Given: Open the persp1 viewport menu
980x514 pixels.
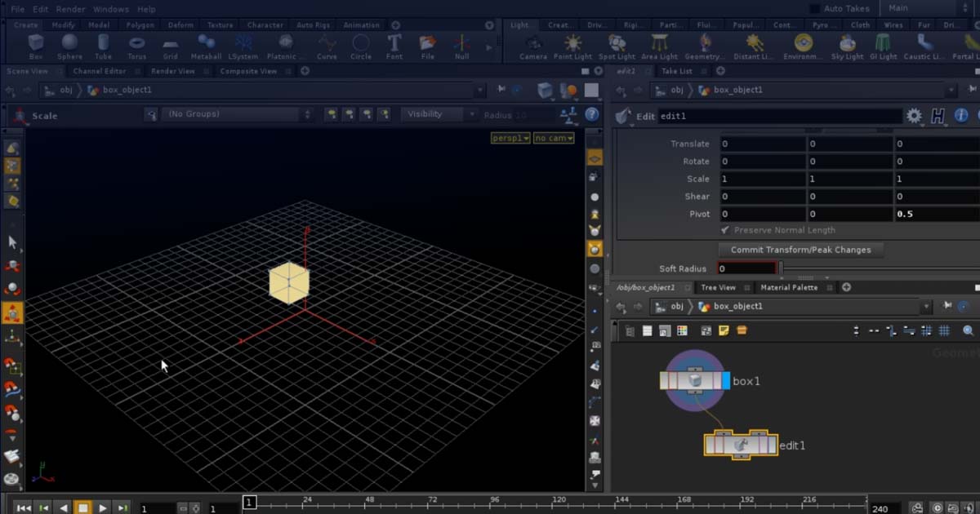Looking at the screenshot, I should tap(510, 137).
